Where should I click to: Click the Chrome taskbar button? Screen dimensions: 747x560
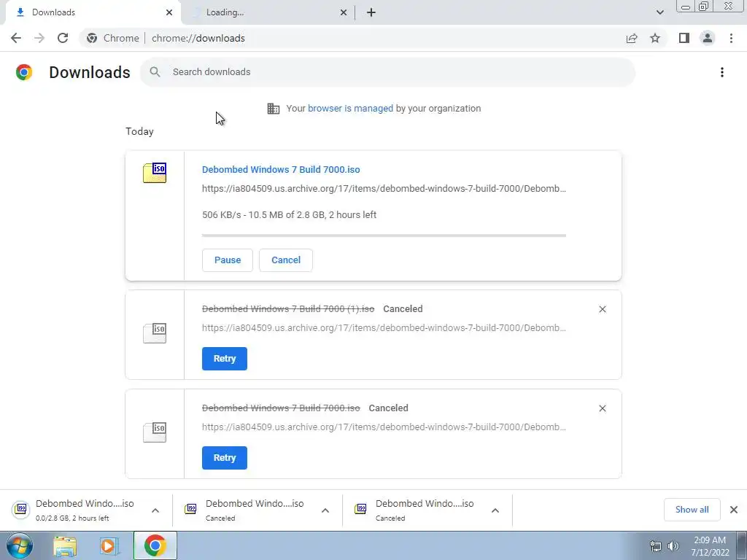pos(155,545)
